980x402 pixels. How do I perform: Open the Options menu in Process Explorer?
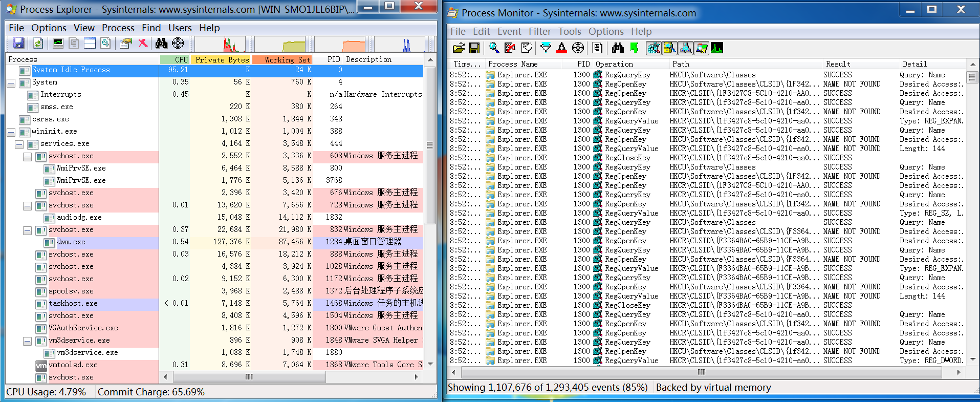point(49,28)
